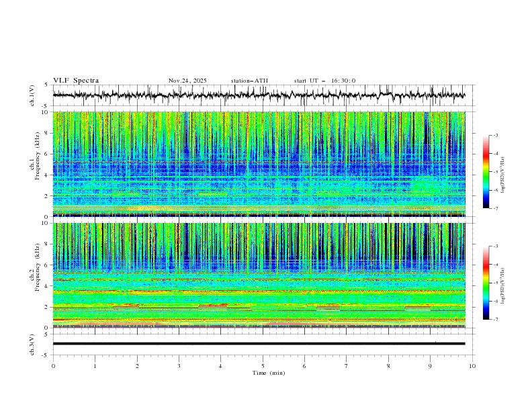Click the Time (min) axis label
This screenshot has height=411, width=532.
[267, 373]
